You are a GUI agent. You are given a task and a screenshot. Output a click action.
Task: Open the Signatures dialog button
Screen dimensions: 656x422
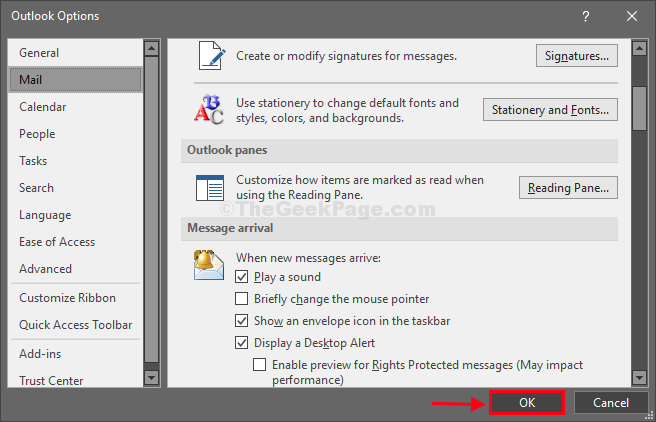[x=576, y=56]
